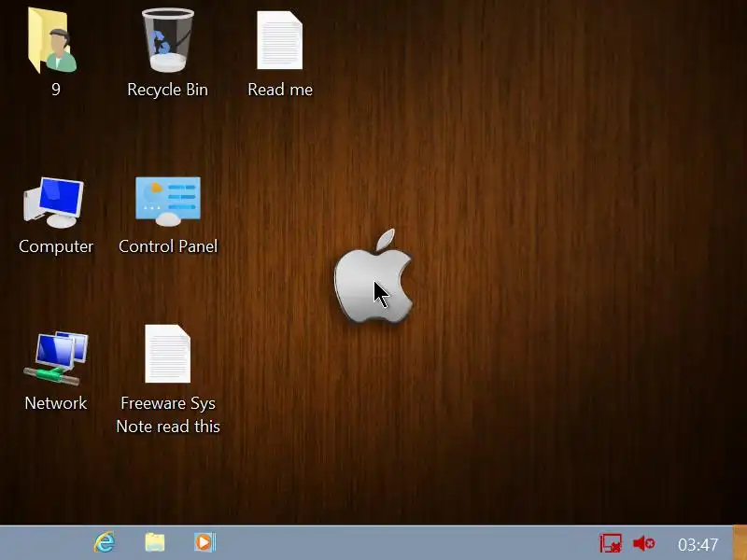Launch Internet Explorer from the taskbar
The width and height of the screenshot is (747, 560).
coord(105,542)
